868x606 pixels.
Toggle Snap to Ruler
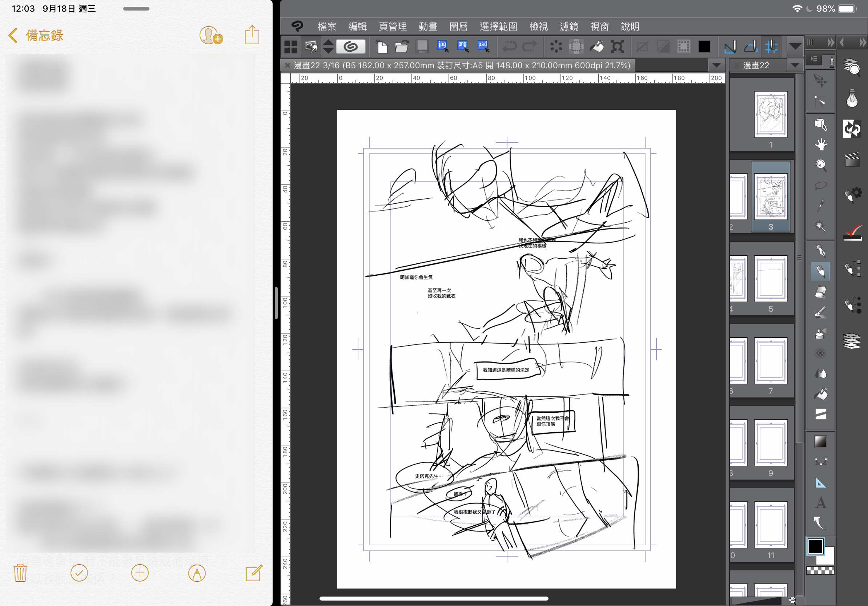click(730, 47)
